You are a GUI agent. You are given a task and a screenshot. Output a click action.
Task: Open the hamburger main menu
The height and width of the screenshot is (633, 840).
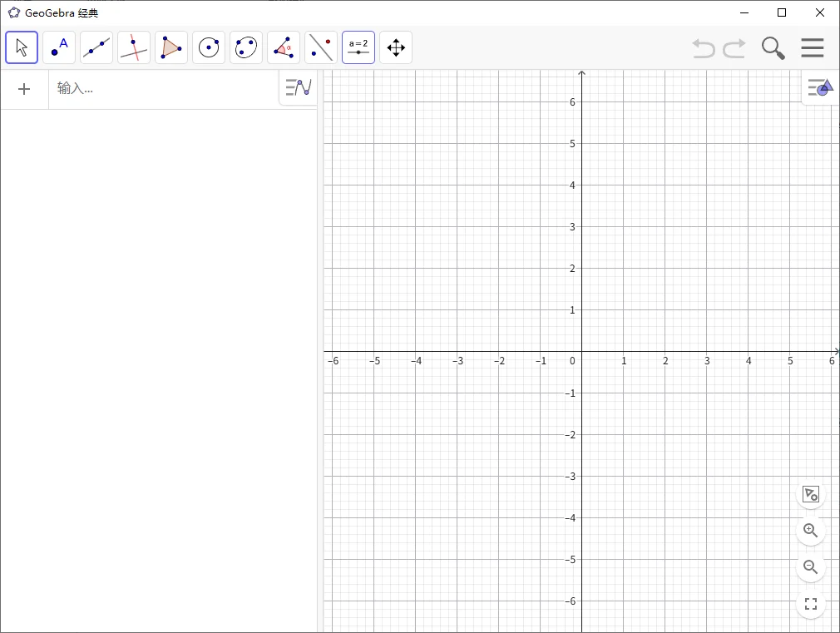813,47
